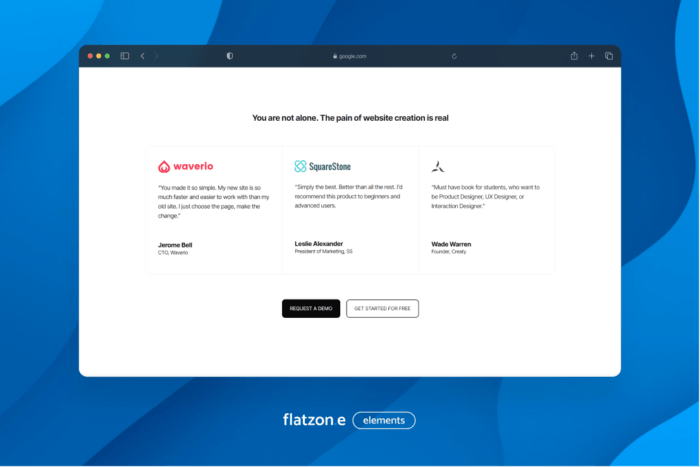Screen dimensions: 700x467
Task: Click the SquareStone logo
Action: 322,166
